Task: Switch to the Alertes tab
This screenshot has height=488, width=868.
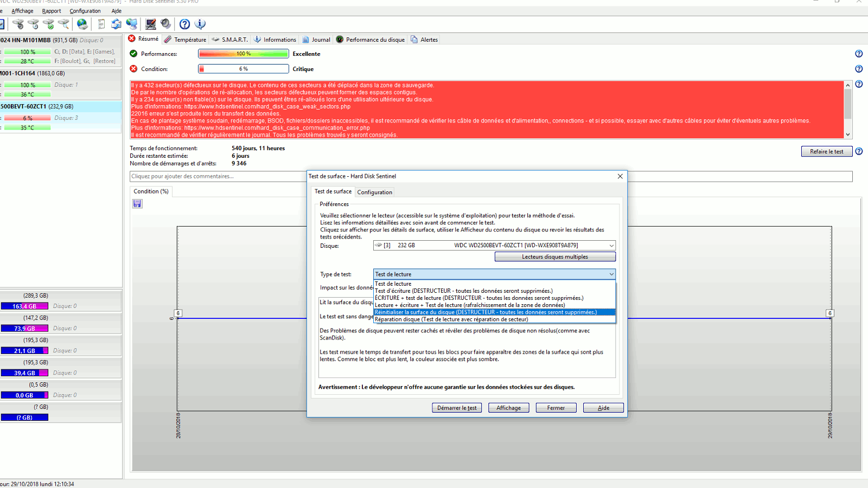Action: [x=424, y=40]
